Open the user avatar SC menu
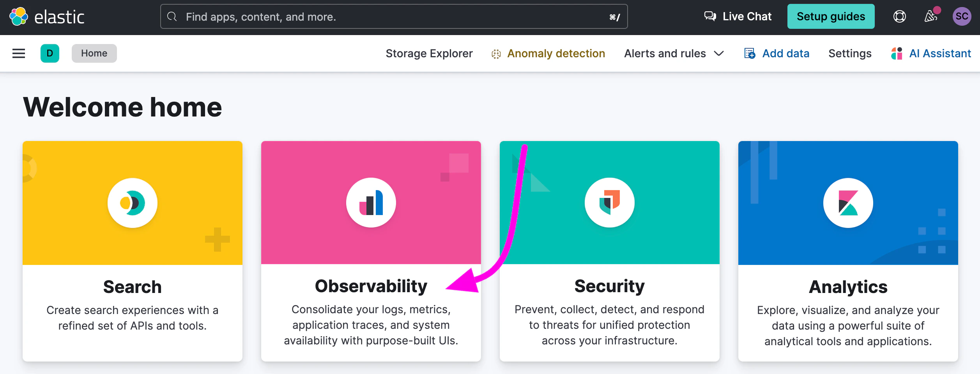Image resolution: width=980 pixels, height=374 pixels. click(x=962, y=16)
